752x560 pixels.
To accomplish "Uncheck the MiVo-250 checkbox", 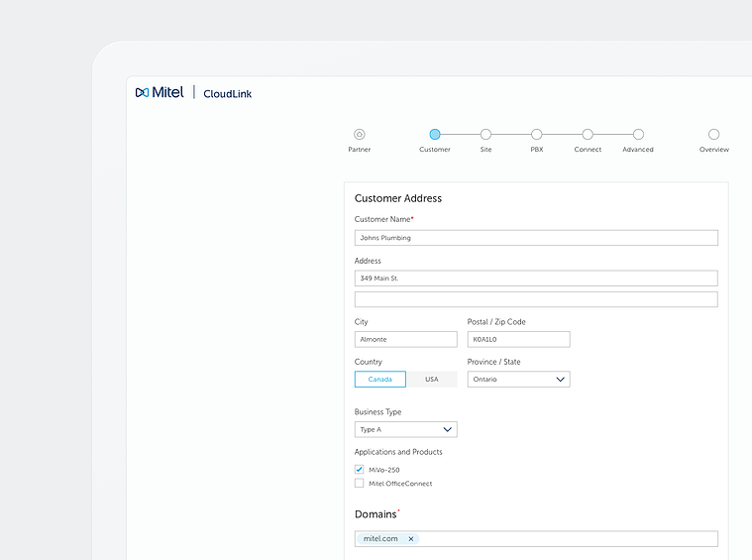I will [x=360, y=469].
